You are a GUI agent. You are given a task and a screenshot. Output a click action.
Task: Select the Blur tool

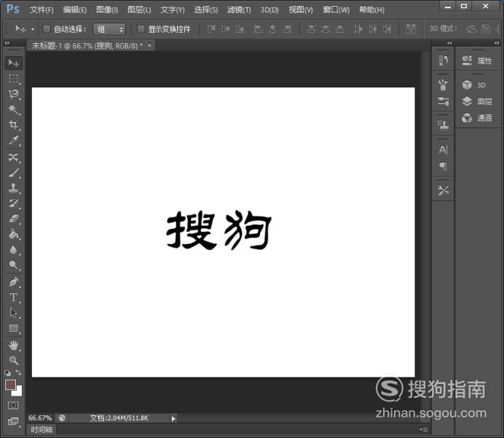click(x=14, y=249)
